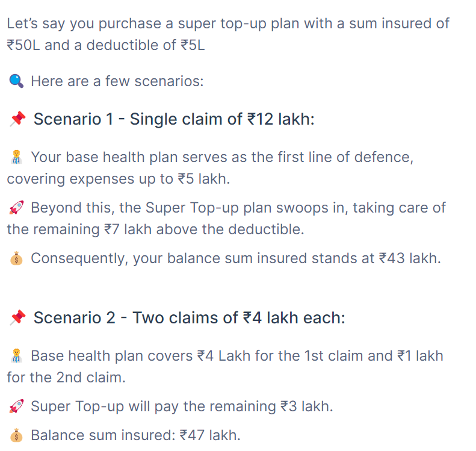
Task: Click 'Super Top-up will pay the remaining' line
Action: 182,406
